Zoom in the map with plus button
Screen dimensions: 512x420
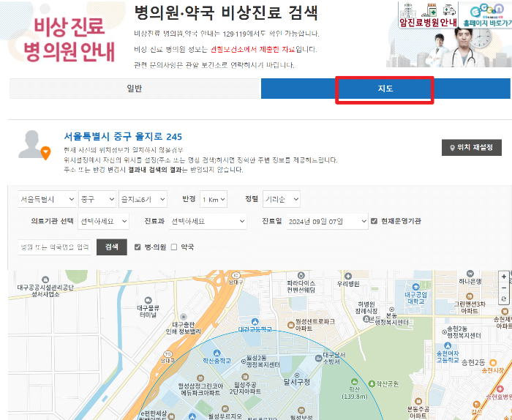pos(504,277)
